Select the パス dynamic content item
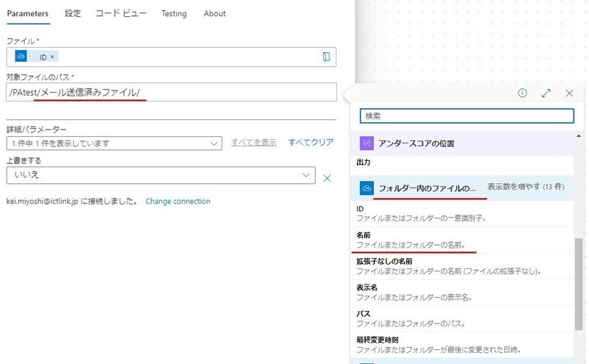 462,318
